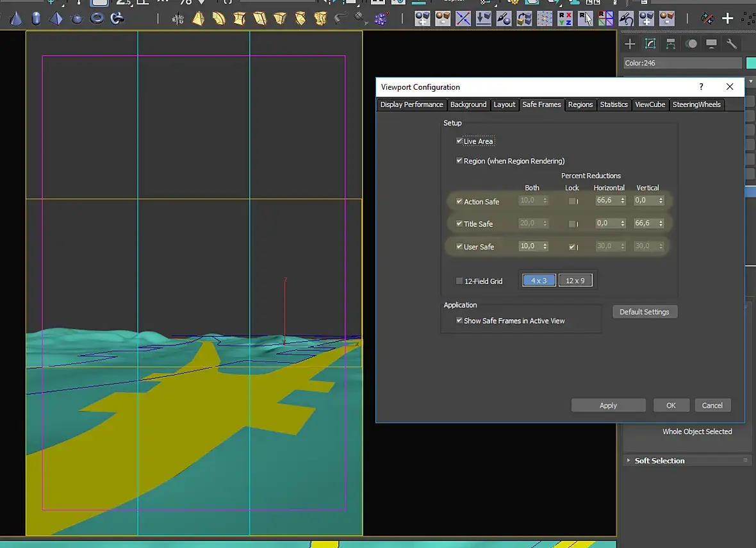The image size is (756, 548).
Task: Click the teal object color swatch
Action: (751, 63)
